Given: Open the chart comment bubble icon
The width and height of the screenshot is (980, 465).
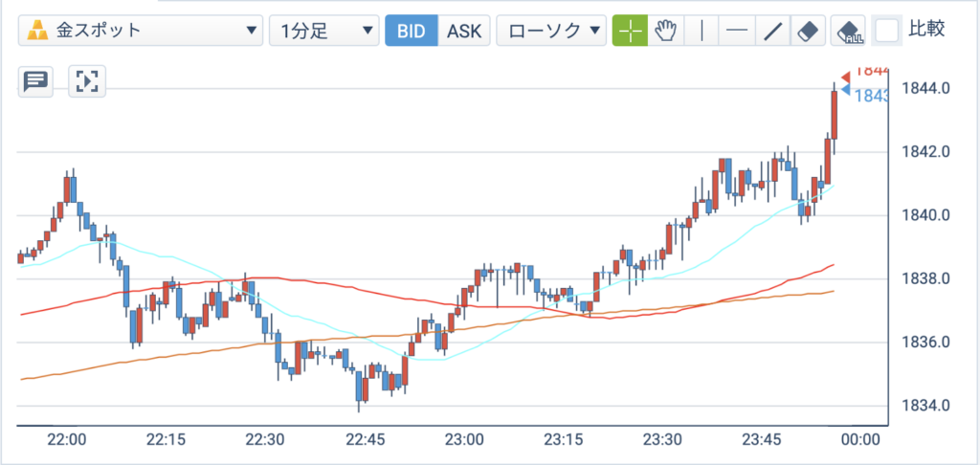Looking at the screenshot, I should 35,81.
